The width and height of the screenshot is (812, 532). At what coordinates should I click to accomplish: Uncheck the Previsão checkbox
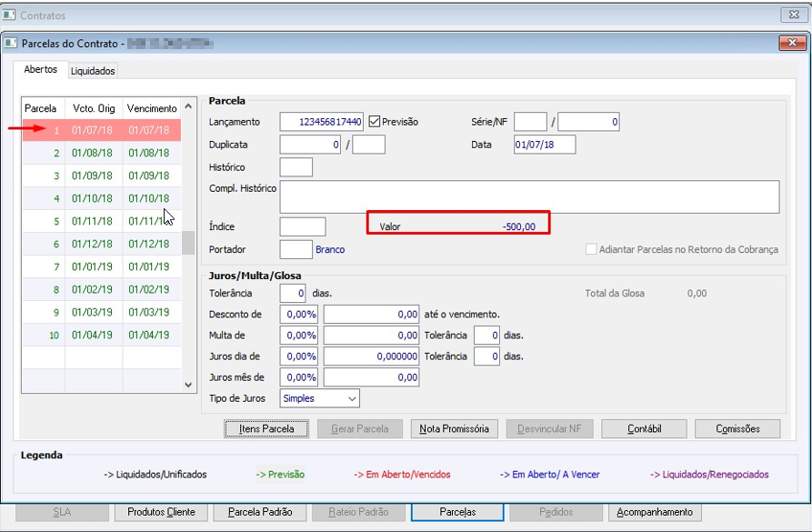coord(375,122)
